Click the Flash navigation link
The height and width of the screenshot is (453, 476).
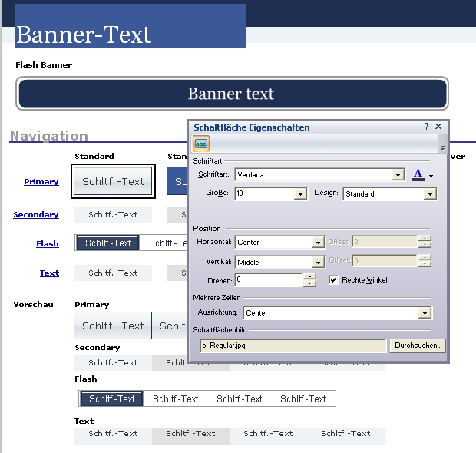pyautogui.click(x=48, y=244)
